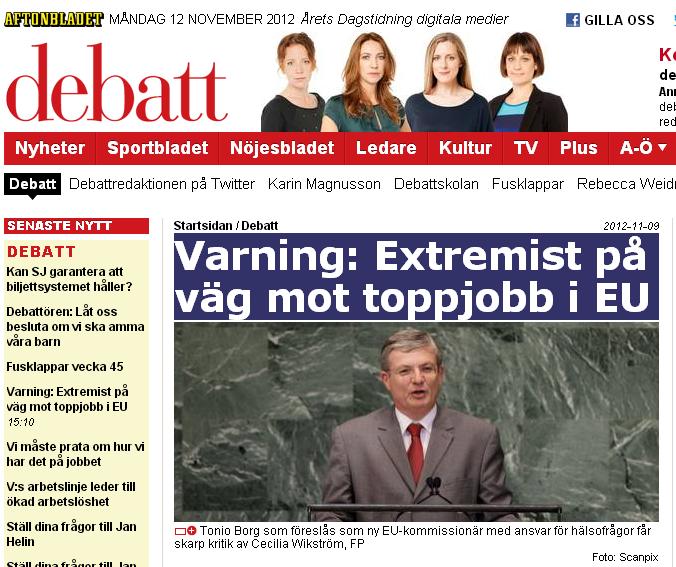The width and height of the screenshot is (676, 567).
Task: Read 'Kan SJ garantera att biljettsystemet håller?'
Action: [69, 279]
